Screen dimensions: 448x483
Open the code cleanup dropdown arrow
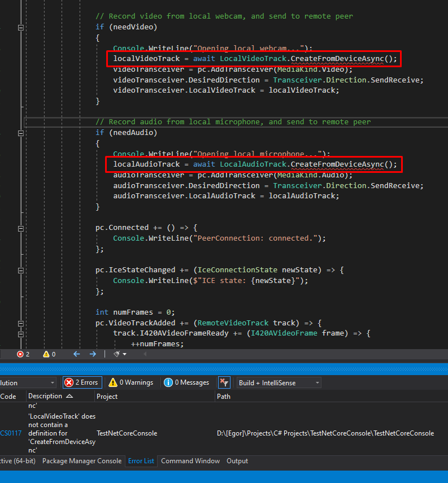coord(124,354)
